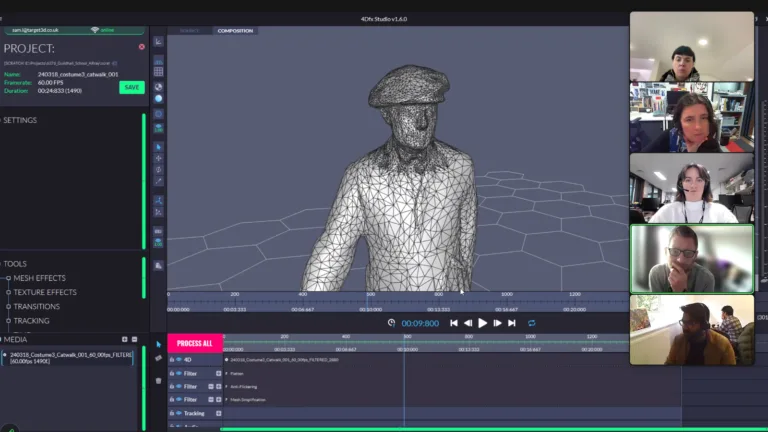Toggle the eye icon on the first Filter track

click(178, 373)
